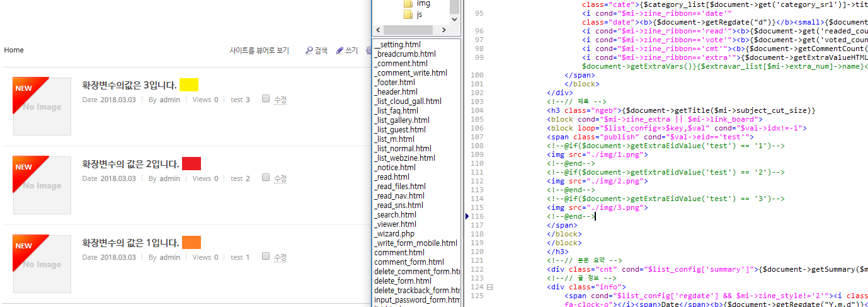868x307 pixels.
Task: Select _list_webzine.html in the file list
Action: point(404,158)
